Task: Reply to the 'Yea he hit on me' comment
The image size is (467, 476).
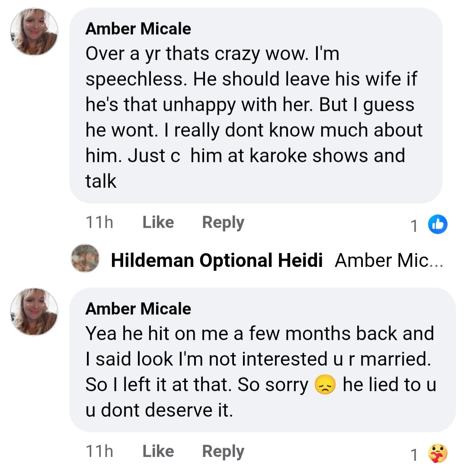Action: coord(223,451)
